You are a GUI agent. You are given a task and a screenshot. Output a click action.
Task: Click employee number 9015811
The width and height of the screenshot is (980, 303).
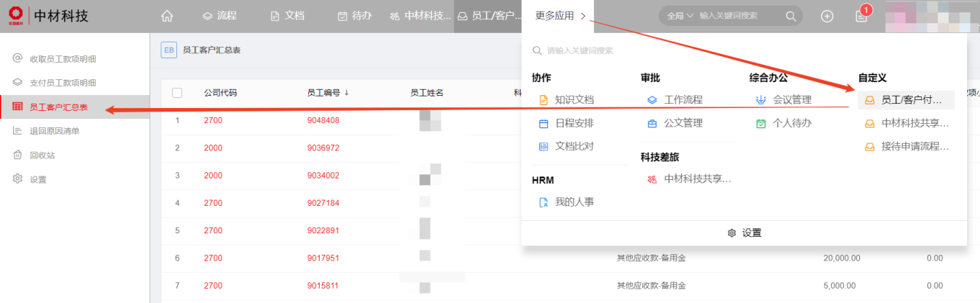pos(323,286)
